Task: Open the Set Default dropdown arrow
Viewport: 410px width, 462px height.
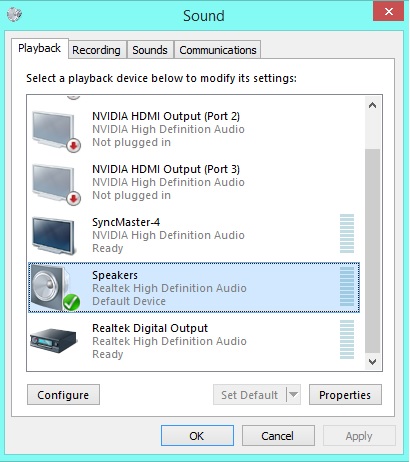Action: 293,395
